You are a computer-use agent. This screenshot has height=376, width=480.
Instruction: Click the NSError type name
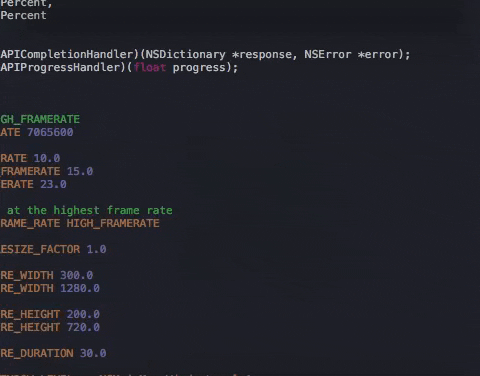coord(328,55)
